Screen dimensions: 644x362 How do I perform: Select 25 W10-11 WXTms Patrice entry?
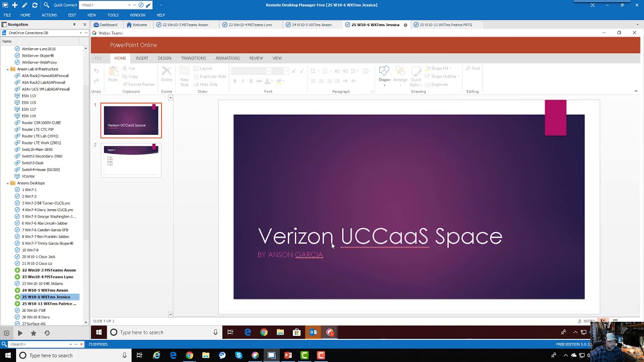click(49, 304)
